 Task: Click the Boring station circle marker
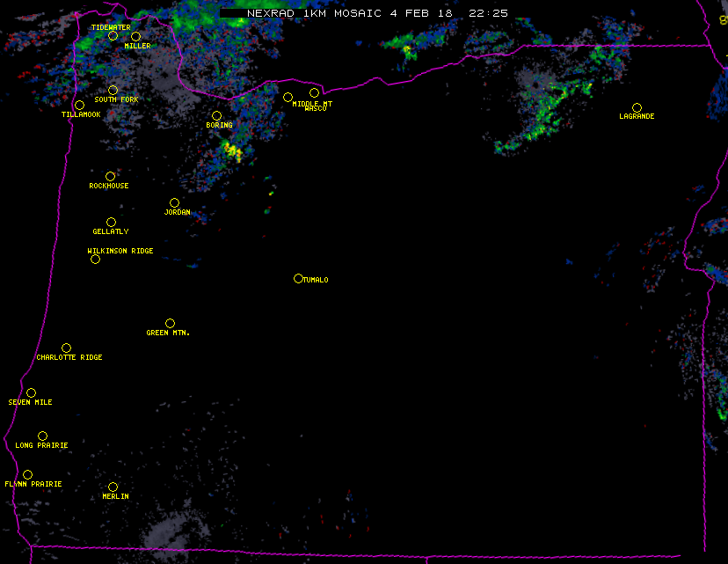[x=216, y=115]
